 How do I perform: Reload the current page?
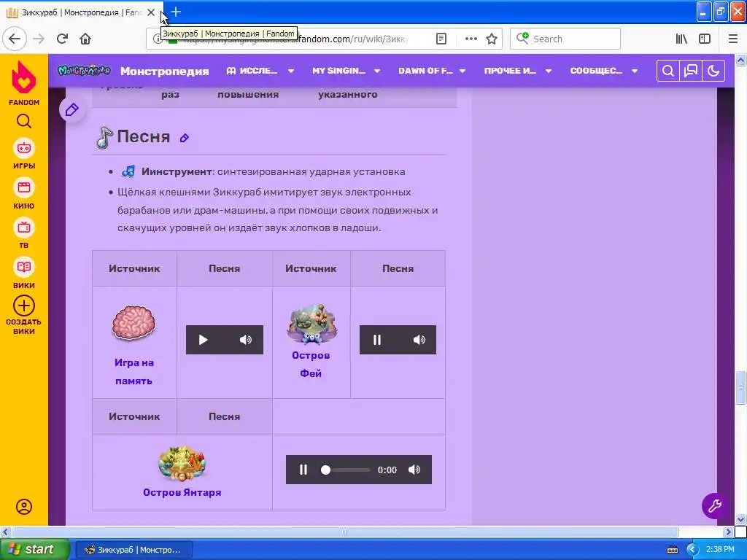pos(62,39)
